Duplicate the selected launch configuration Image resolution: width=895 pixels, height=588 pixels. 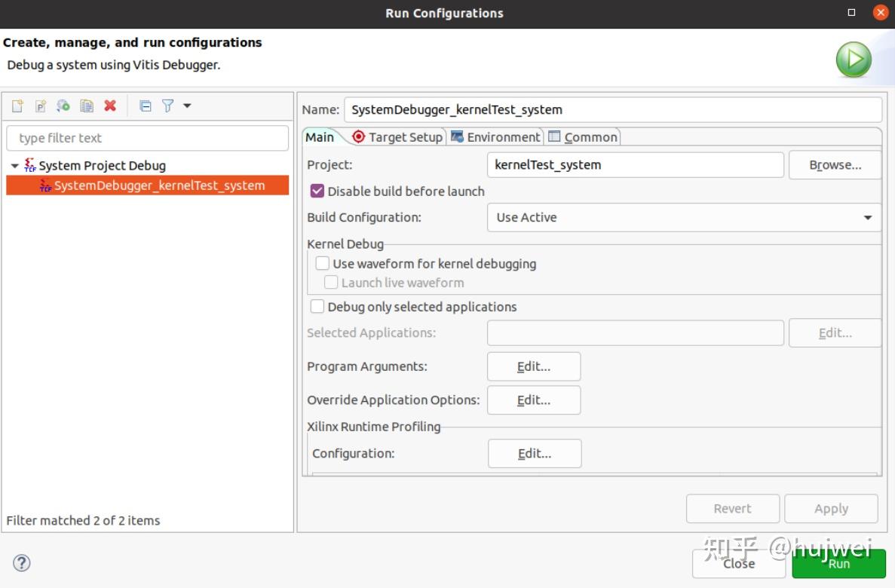point(87,106)
